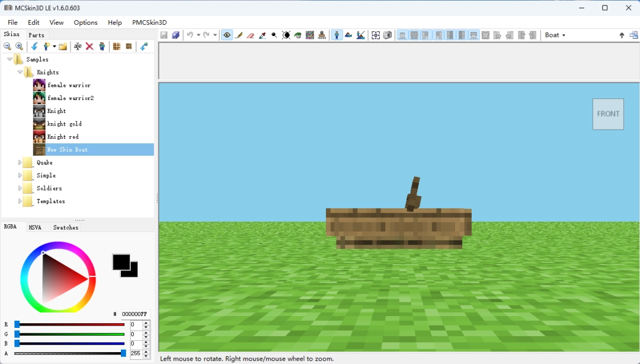Open the Options menu
Image resolution: width=640 pixels, height=364 pixels.
pyautogui.click(x=85, y=22)
